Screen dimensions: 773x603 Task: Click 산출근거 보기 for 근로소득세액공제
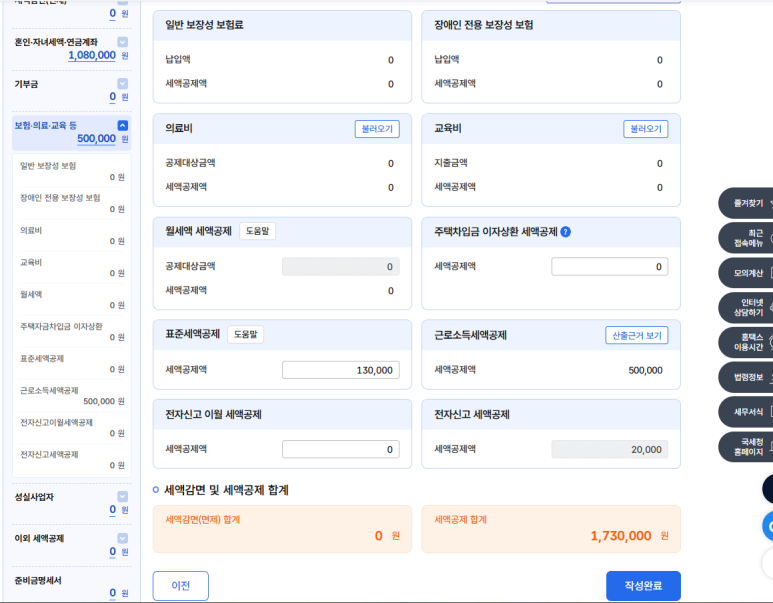click(637, 335)
